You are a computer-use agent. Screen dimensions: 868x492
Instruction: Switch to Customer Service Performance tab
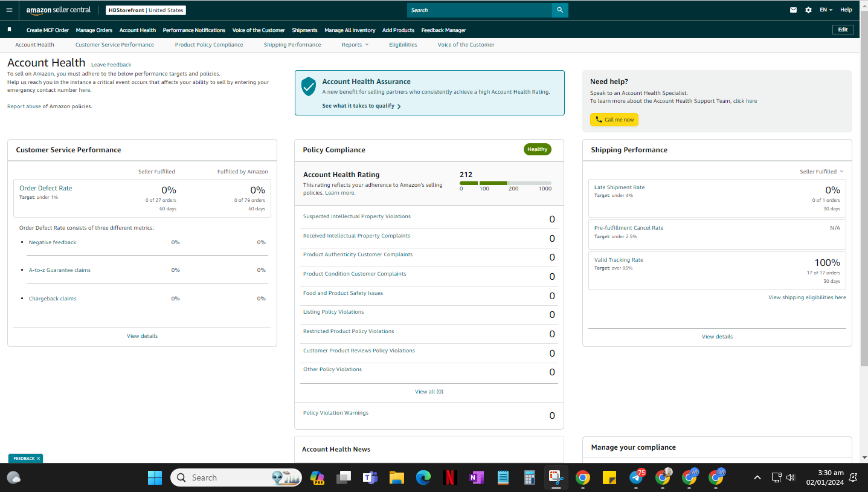coord(115,45)
